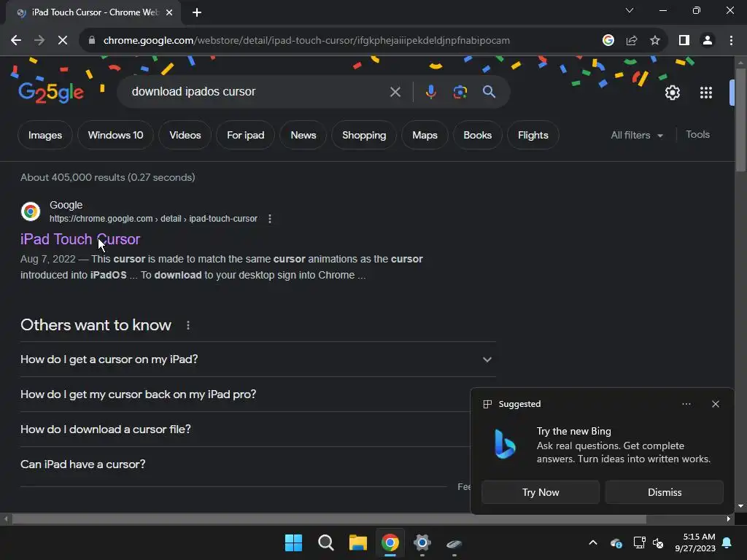Filter results by Videos
This screenshot has width=747, height=560.
(185, 135)
